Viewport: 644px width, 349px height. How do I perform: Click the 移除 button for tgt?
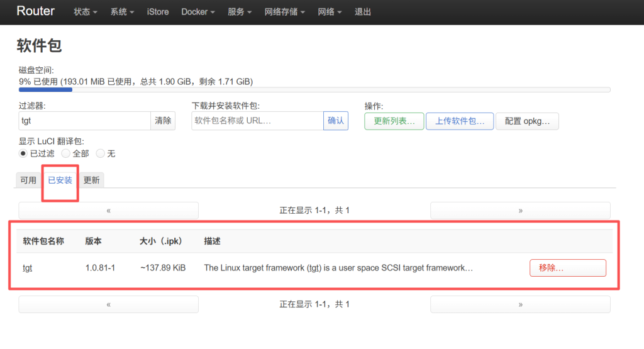pyautogui.click(x=567, y=268)
